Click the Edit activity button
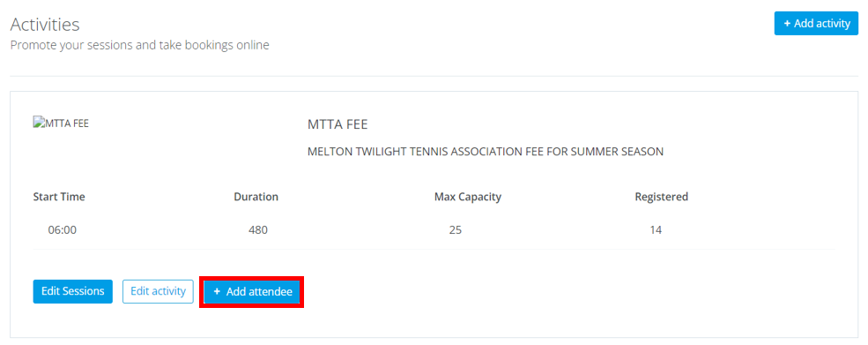Viewport: 868px width, 345px height. [158, 291]
